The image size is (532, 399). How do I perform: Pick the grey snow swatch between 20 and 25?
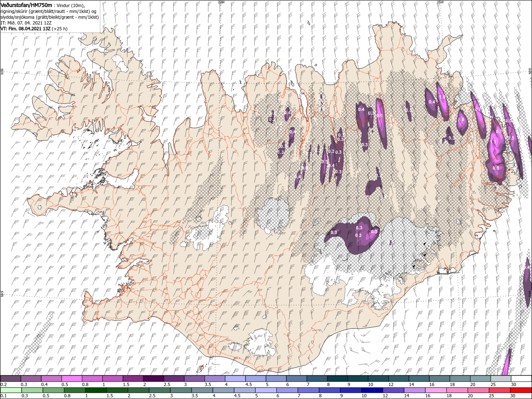point(480,379)
